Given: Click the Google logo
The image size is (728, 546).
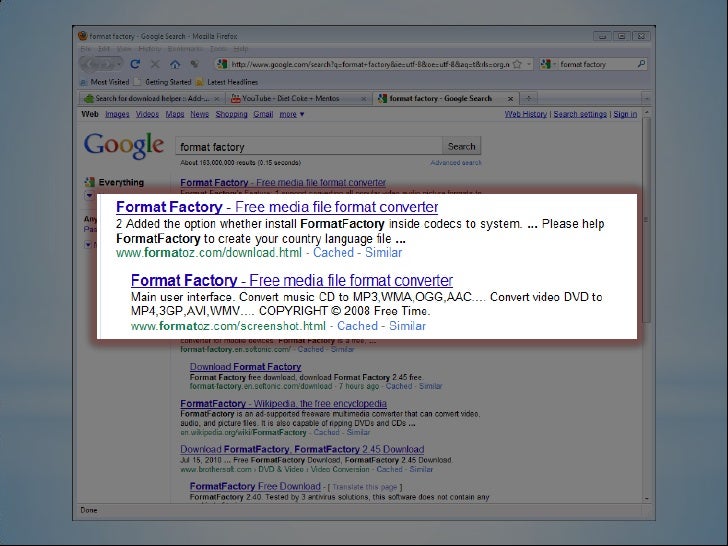Looking at the screenshot, I should (x=124, y=145).
